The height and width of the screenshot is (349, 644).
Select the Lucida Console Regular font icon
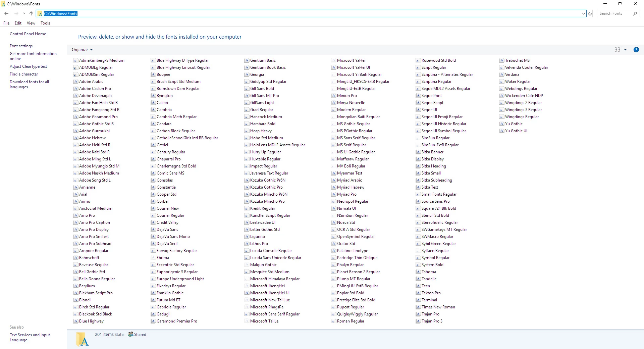tap(247, 251)
